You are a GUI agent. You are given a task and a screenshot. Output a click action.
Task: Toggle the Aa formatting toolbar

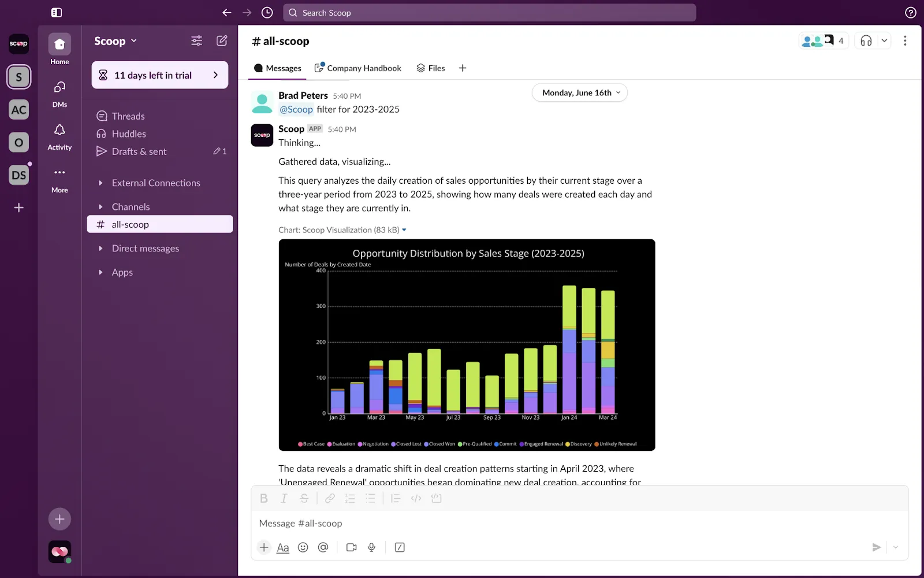tap(283, 547)
